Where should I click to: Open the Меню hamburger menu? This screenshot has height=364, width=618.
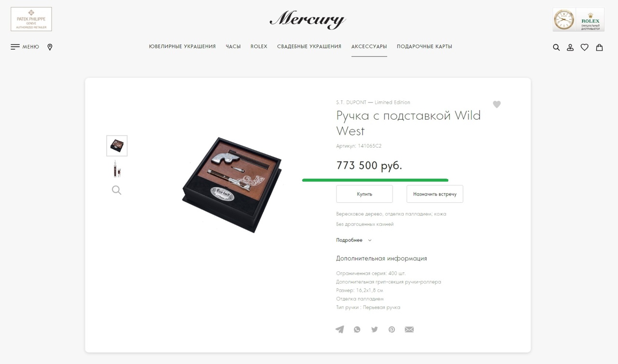pyautogui.click(x=25, y=47)
